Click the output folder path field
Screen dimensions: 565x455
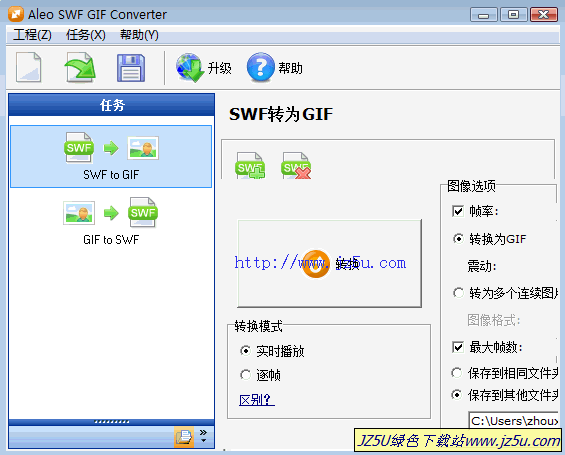513,420
